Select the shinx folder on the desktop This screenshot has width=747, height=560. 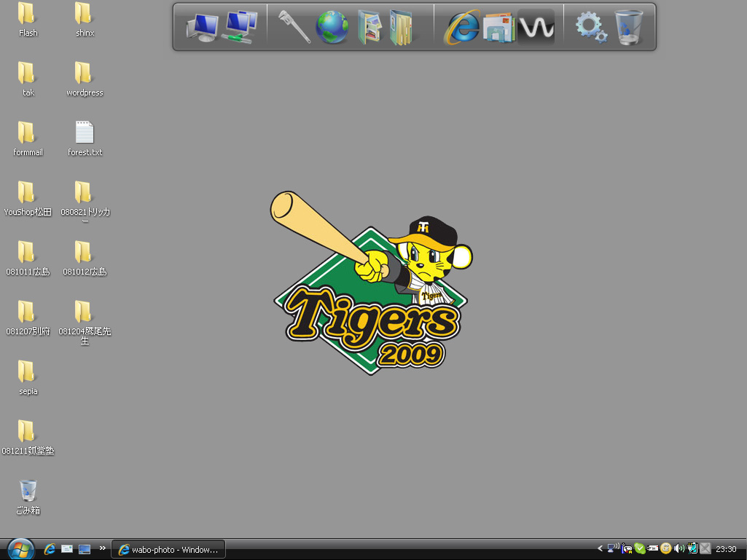(x=85, y=20)
